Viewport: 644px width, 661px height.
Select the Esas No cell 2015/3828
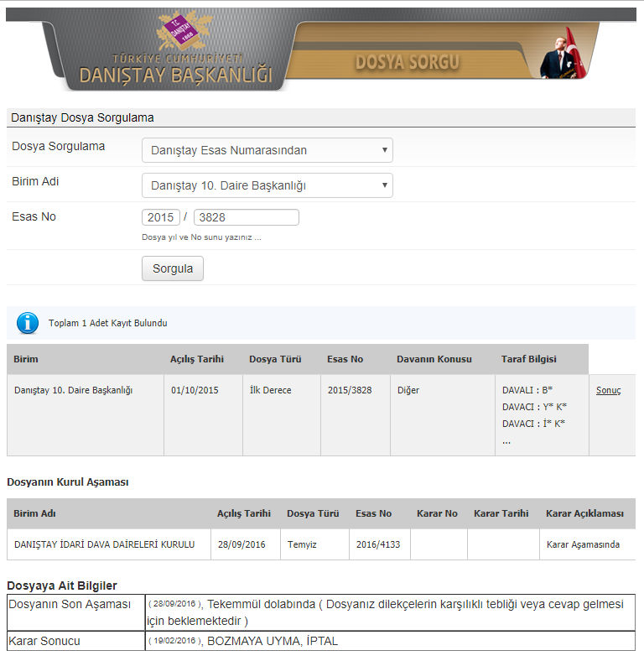(350, 390)
